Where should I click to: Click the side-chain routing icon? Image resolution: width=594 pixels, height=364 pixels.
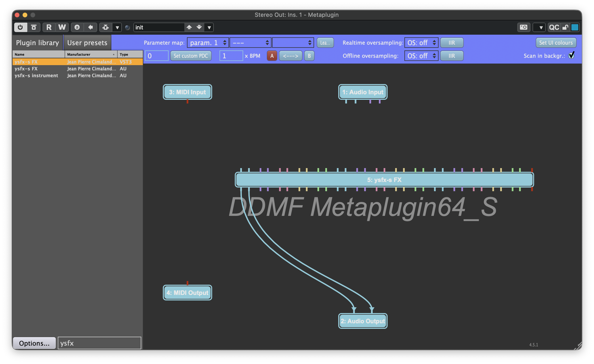pos(106,27)
